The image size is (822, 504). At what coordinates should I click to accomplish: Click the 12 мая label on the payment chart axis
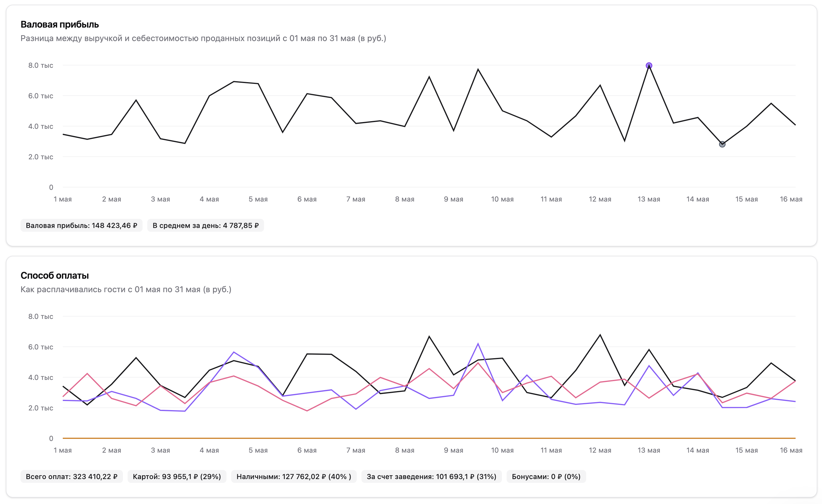(600, 450)
